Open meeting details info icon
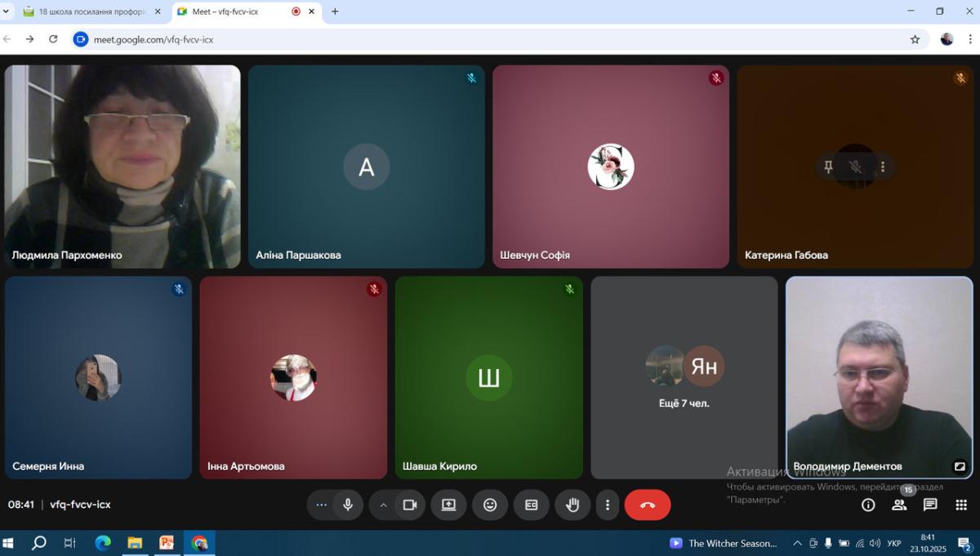The image size is (980, 556). coord(868,505)
